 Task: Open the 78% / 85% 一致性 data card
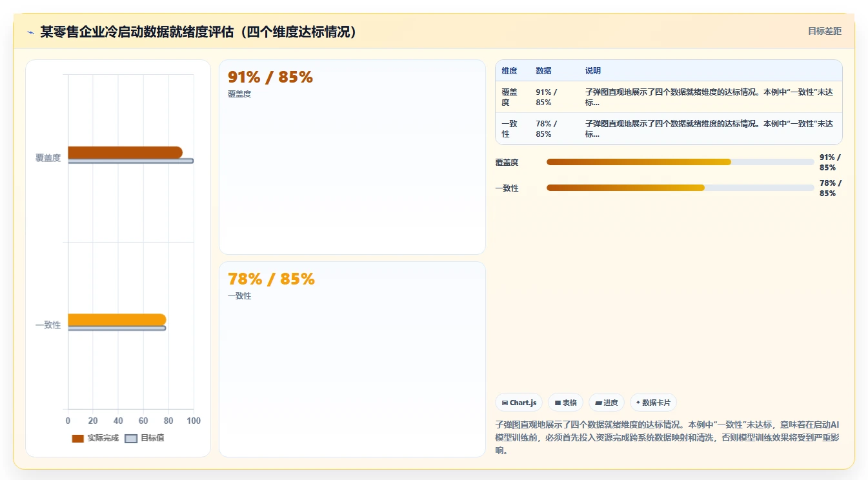coord(352,359)
